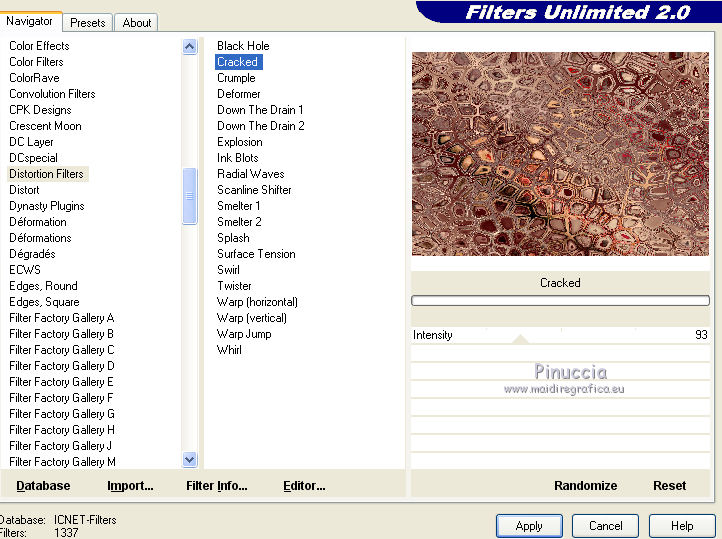Choose the Smelter 2 filter
Image resolution: width=722 pixels, height=539 pixels.
click(239, 222)
